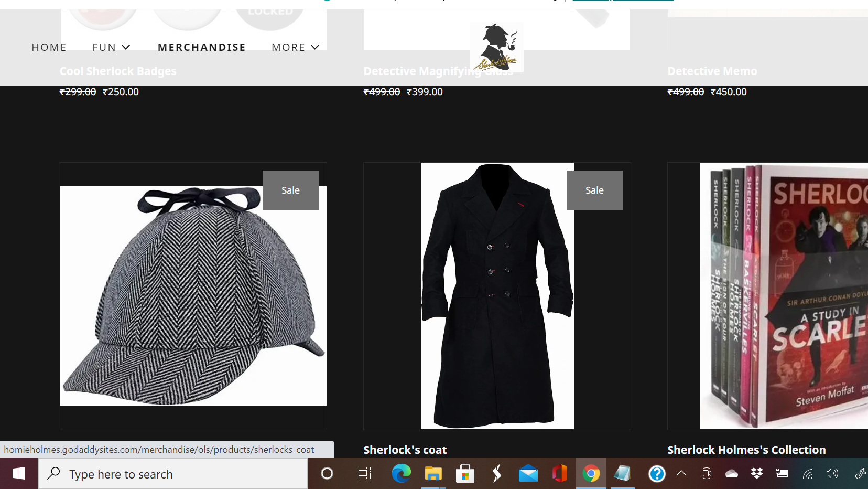Open Cortana from the taskbar
868x489 pixels.
pos(327,474)
